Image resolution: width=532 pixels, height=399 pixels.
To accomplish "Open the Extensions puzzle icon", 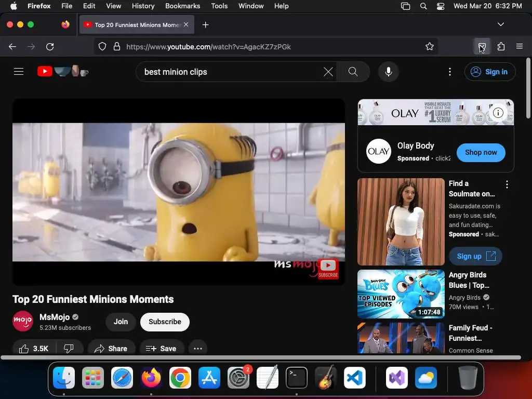I will coord(501,46).
